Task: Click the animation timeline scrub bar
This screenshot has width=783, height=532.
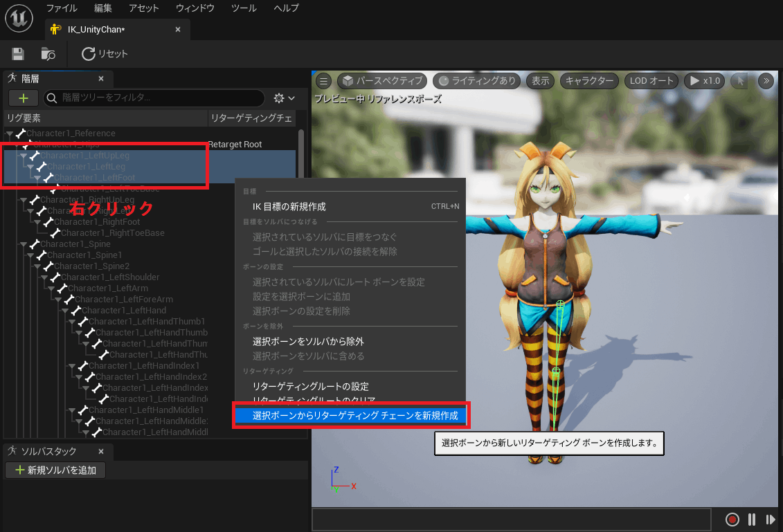Action: [x=512, y=520]
